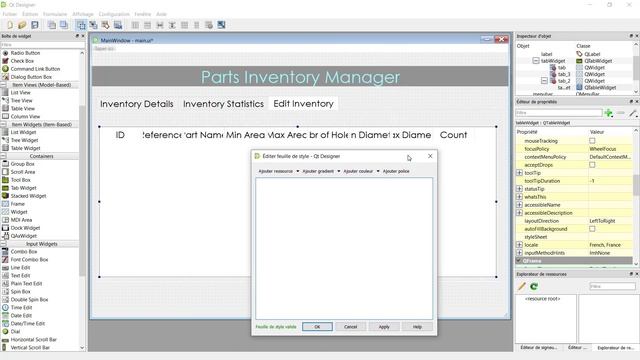Select the styleSheet property row
Viewport: 640px width, 360px height.
[574, 237]
